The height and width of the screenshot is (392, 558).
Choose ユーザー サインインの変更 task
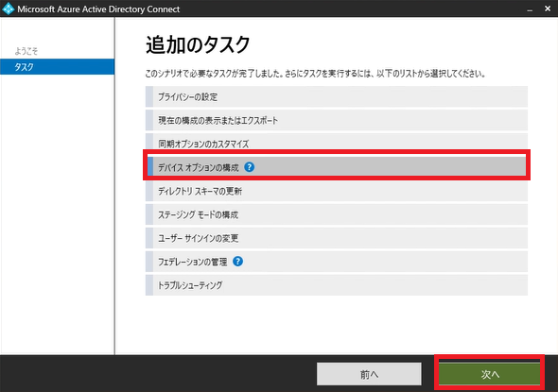coord(337,238)
